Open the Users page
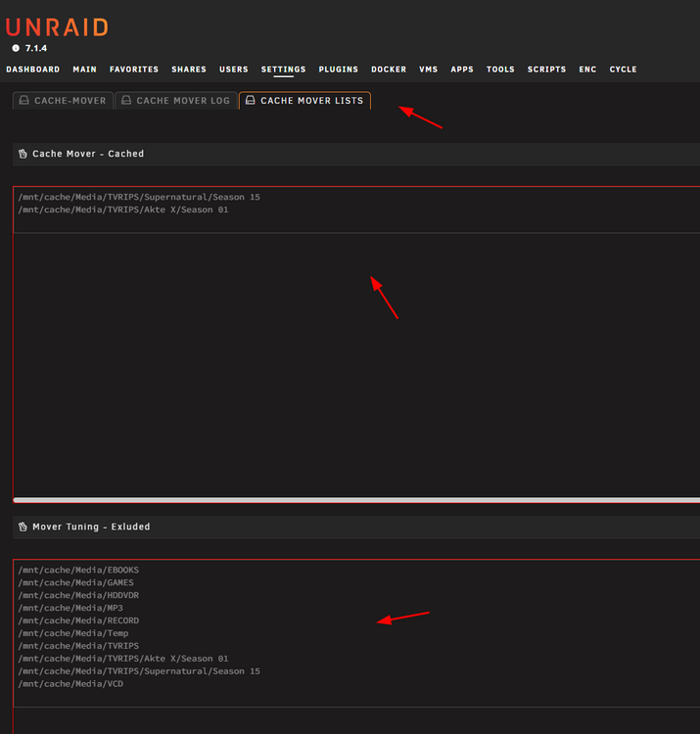The image size is (700, 734). click(234, 69)
